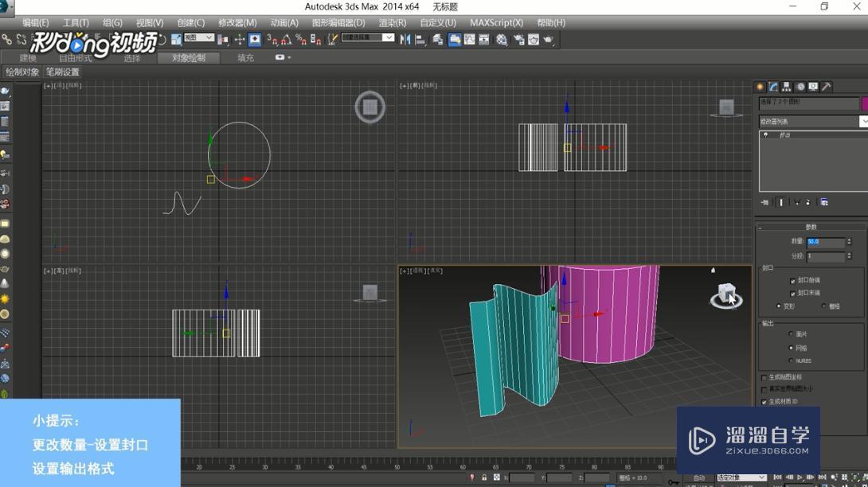The width and height of the screenshot is (868, 487).
Task: Enable the 生成贴图坐标 checkbox
Action: [x=764, y=377]
